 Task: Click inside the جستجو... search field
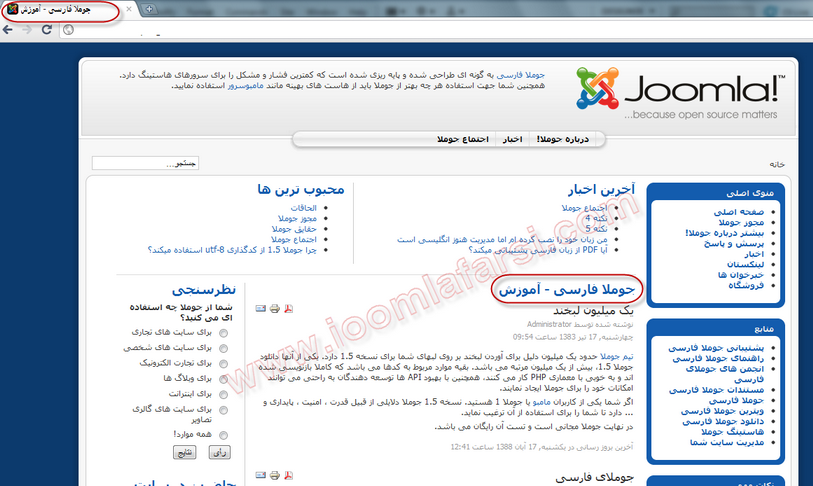(145, 163)
